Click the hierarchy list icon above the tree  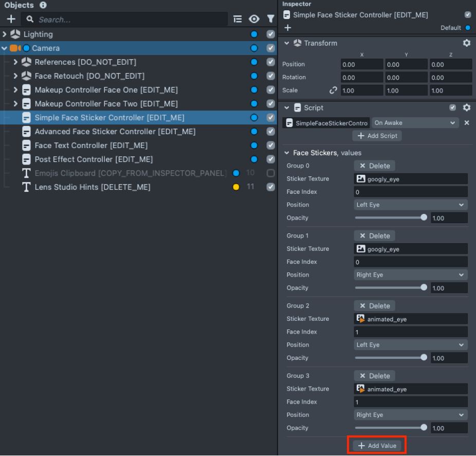coord(237,19)
